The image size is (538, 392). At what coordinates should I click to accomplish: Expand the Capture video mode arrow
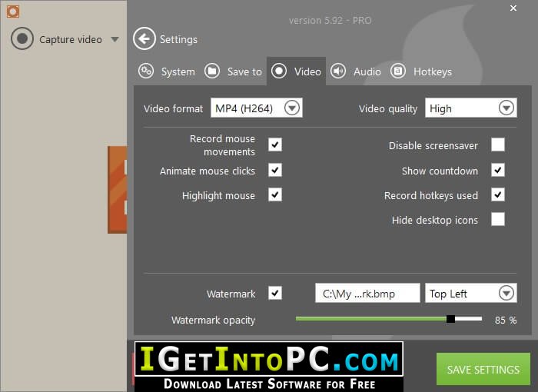[115, 39]
